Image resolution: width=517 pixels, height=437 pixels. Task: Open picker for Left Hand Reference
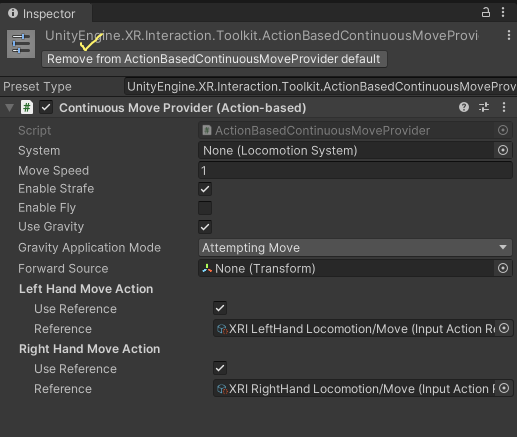click(504, 328)
